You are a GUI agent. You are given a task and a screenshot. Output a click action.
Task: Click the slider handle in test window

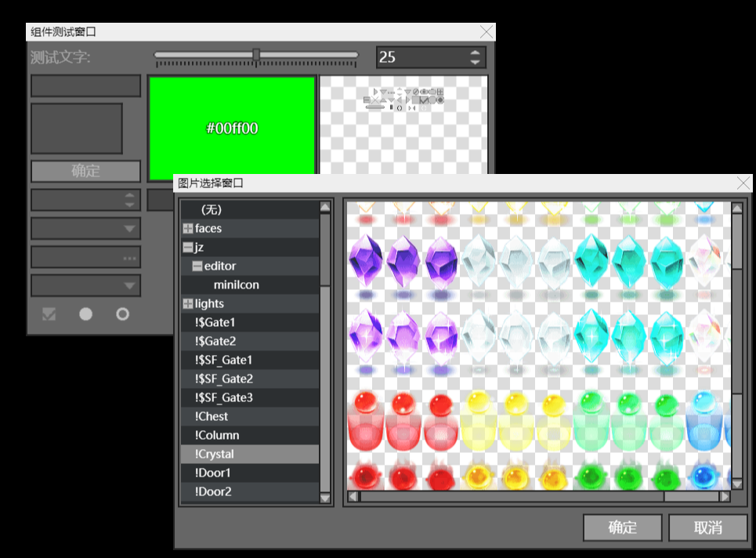point(256,55)
